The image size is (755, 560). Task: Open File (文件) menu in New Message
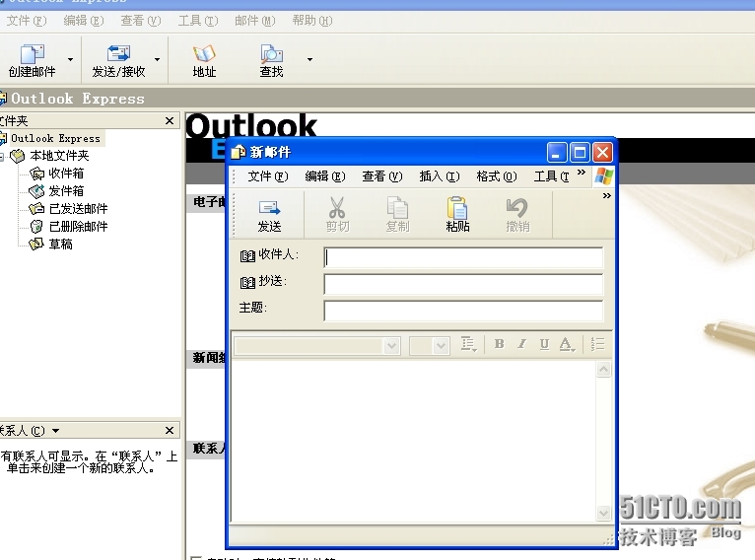268,176
